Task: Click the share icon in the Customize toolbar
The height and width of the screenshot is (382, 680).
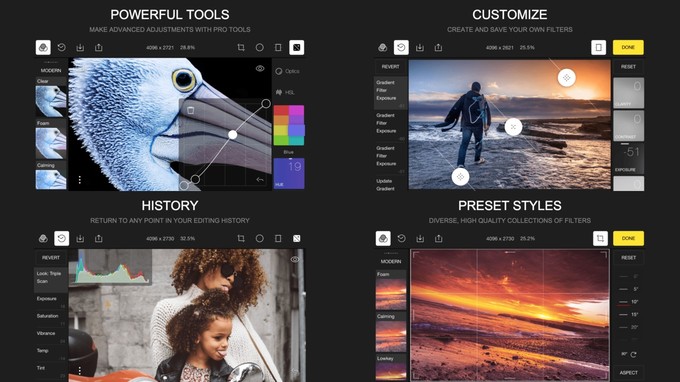Action: coord(438,47)
